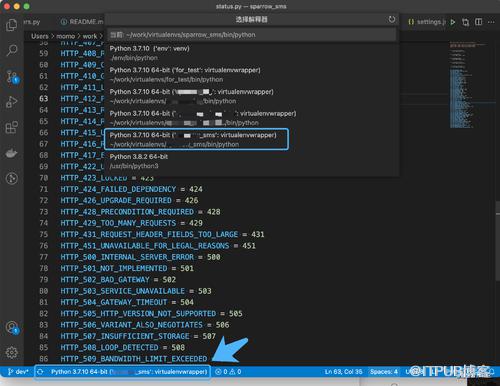Screen dimensions: 500x386
Task: Select interpreter with path ending /bin/python, third entry with redacted name ending '_'
Action: tap(252, 96)
